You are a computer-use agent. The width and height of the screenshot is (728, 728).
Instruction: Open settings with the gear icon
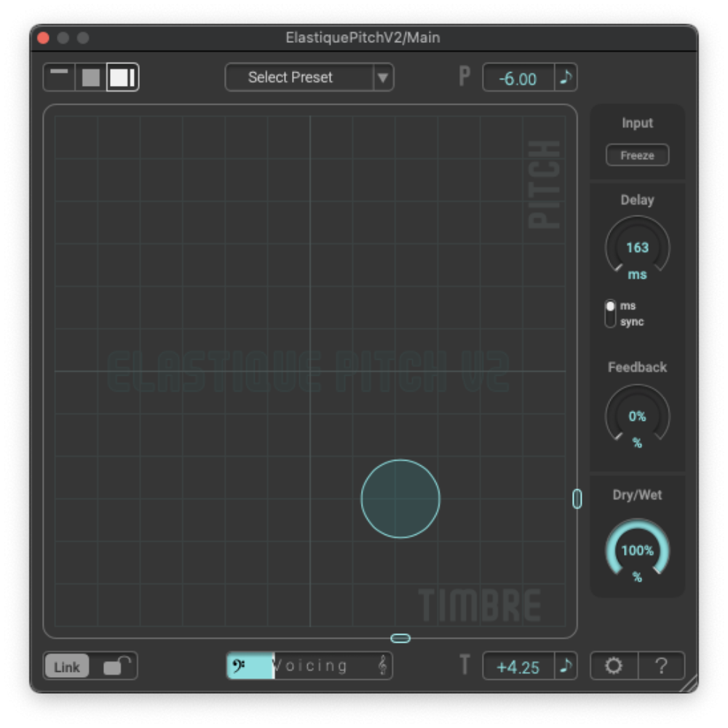614,666
